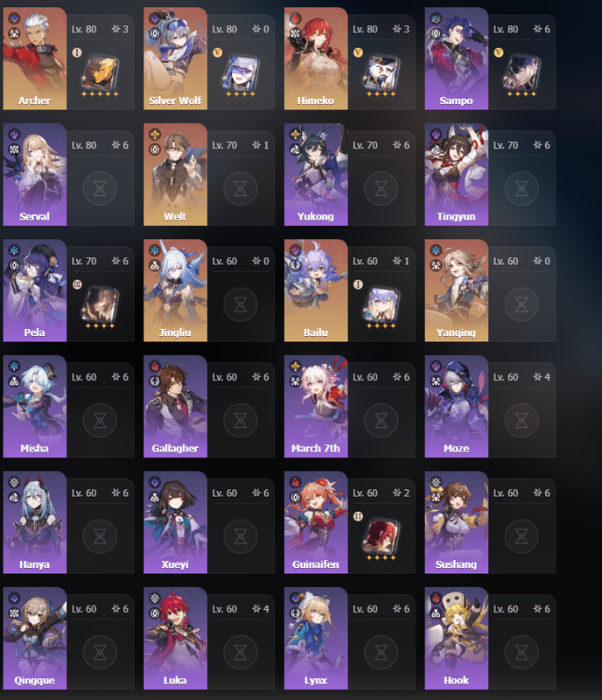Viewport: 602px width, 700px height.
Task: Click Himeko's equipped light cone icon
Action: (381, 73)
